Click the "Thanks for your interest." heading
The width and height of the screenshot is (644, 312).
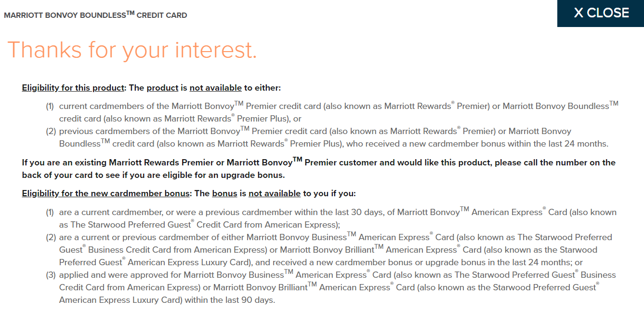pos(132,50)
